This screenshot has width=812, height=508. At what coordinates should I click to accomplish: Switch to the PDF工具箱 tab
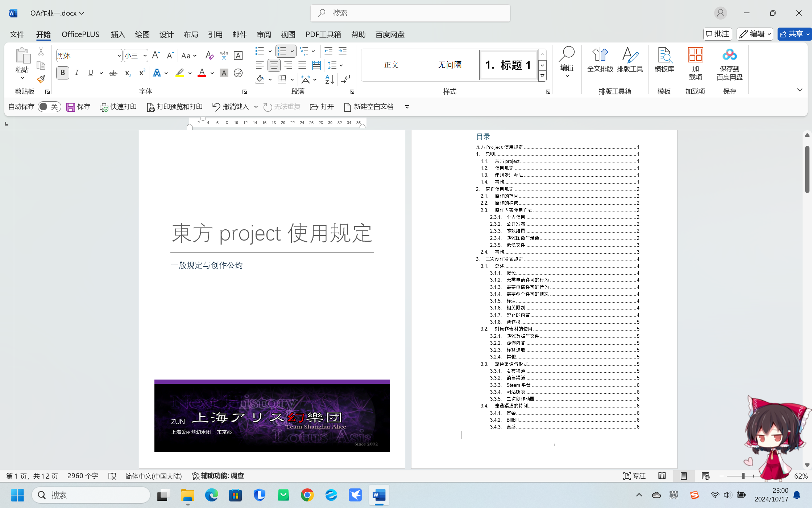click(323, 34)
